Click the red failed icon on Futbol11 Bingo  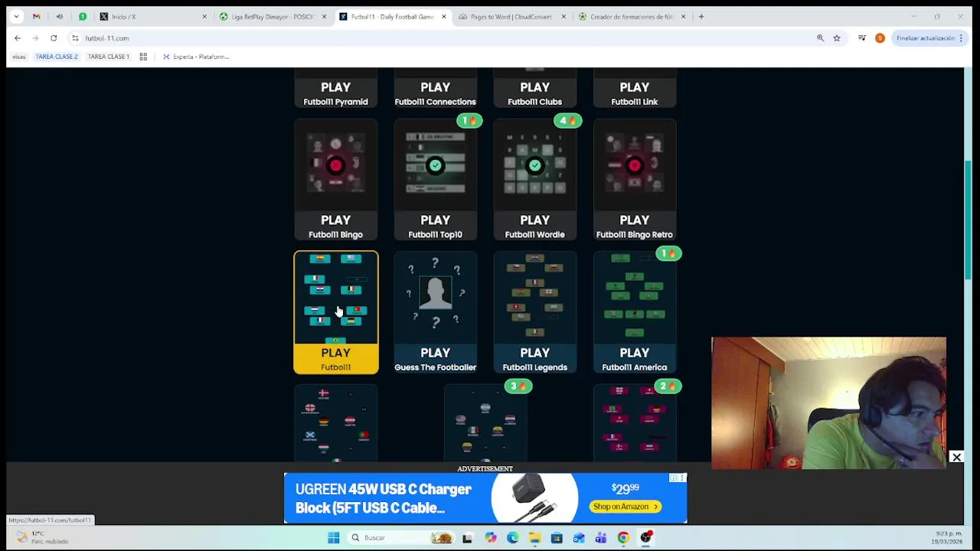(x=335, y=165)
